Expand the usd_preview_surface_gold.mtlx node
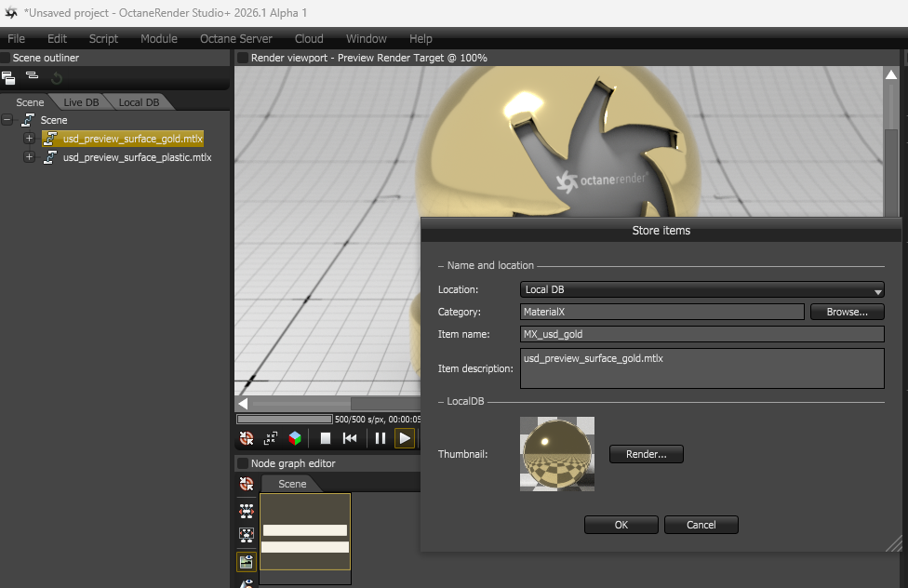 (x=29, y=139)
